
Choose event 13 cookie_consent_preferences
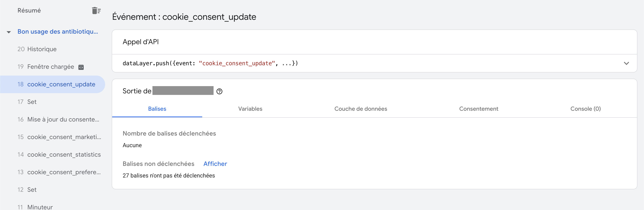(x=64, y=172)
